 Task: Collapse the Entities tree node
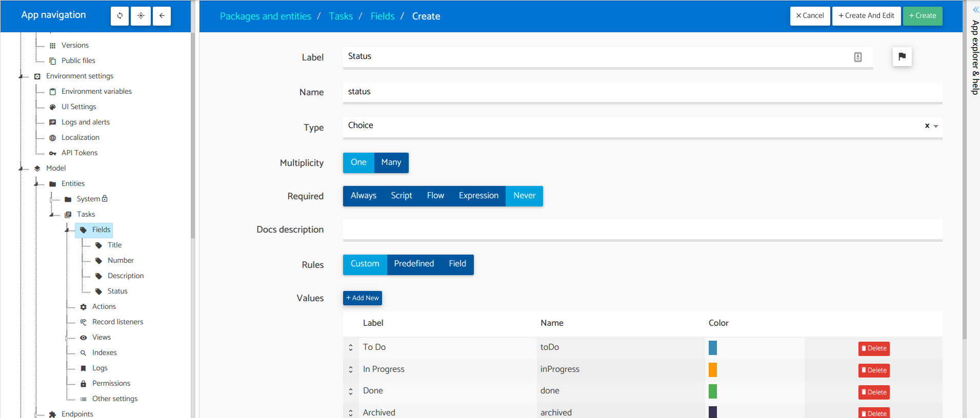[x=37, y=184]
